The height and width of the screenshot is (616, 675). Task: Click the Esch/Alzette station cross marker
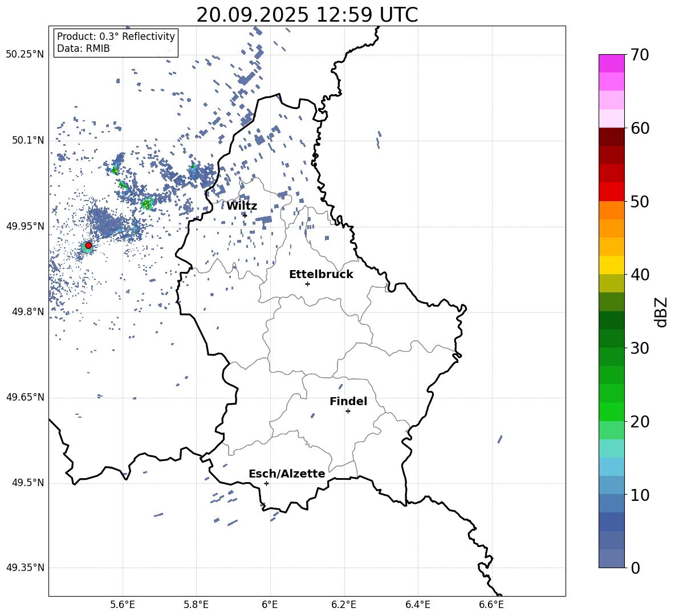pyautogui.click(x=266, y=483)
